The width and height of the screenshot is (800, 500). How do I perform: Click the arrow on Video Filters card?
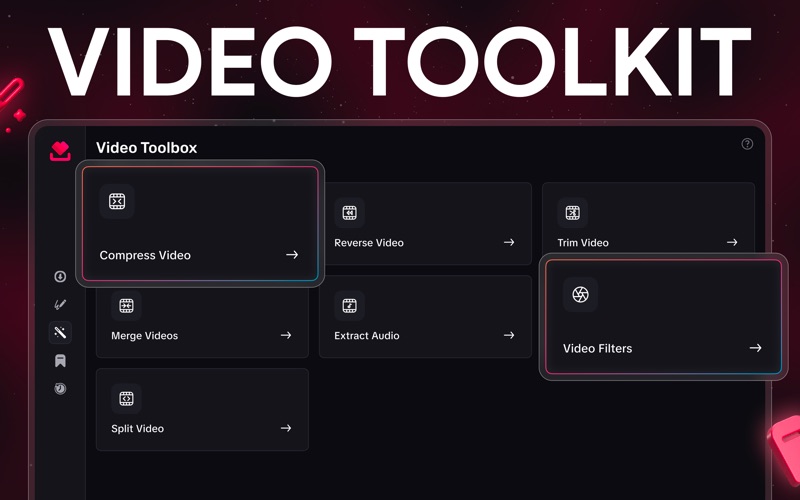coord(756,348)
